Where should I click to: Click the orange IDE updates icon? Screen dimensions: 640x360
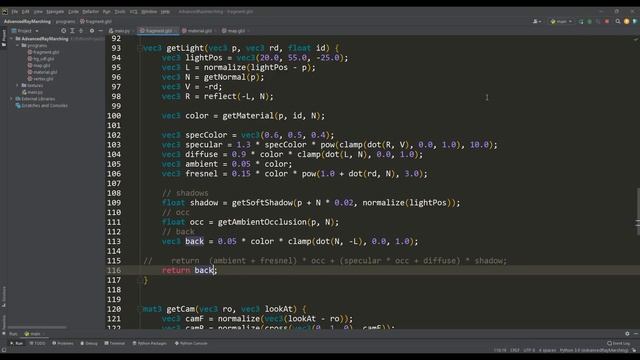[x=627, y=21]
